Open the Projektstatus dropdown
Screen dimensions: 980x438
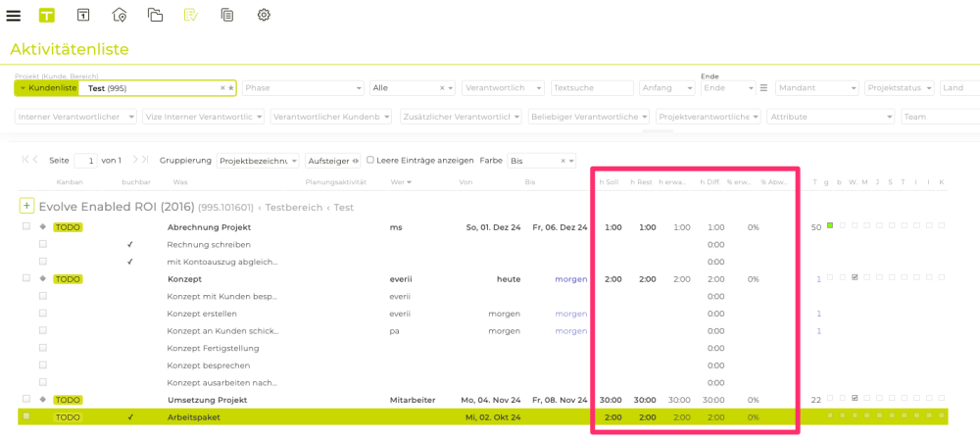(900, 88)
